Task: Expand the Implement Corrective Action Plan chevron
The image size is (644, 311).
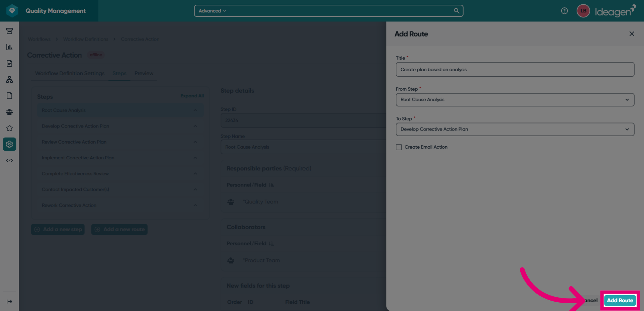Action: click(x=195, y=158)
